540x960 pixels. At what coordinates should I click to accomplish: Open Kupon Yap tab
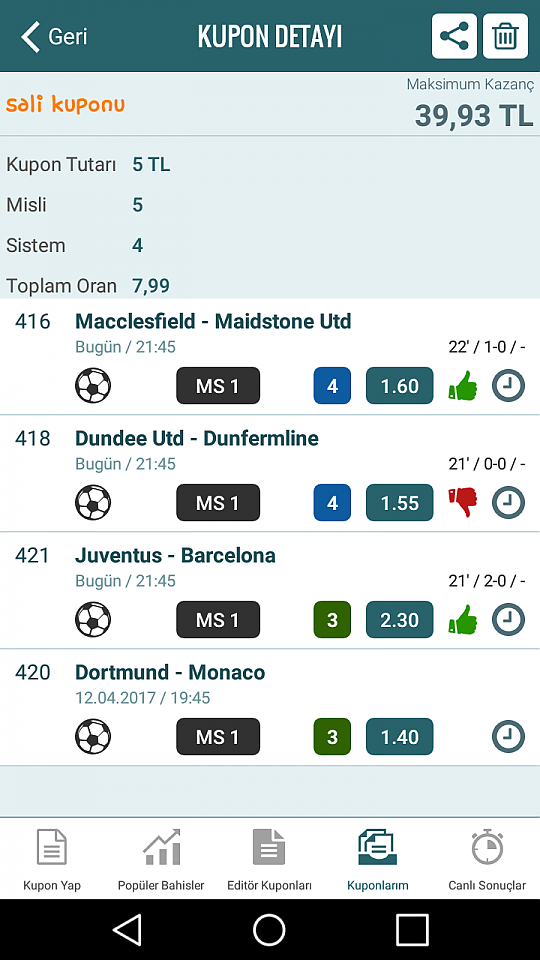(x=52, y=859)
